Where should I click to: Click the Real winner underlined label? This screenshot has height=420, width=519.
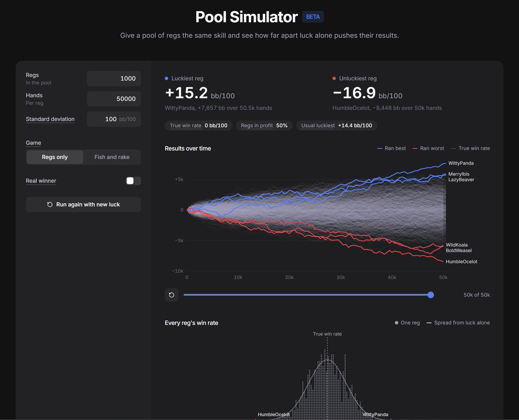pos(41,181)
